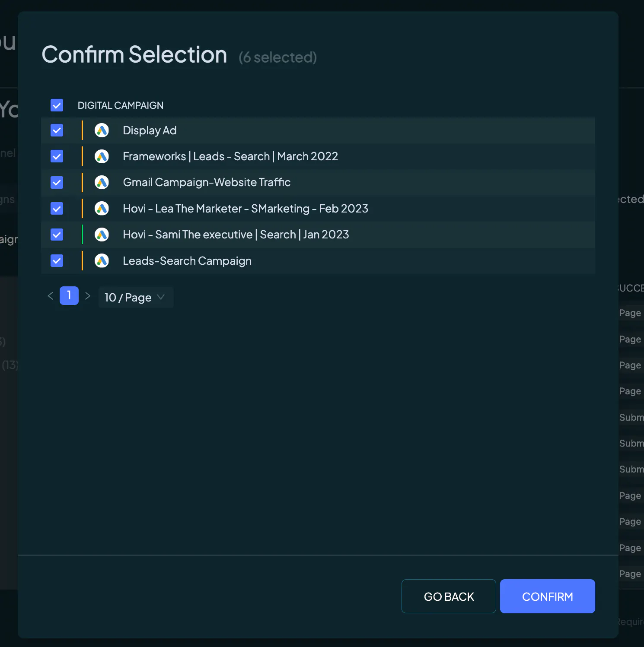Click Google Ads icon beside Gmail Campaign
644x647 pixels.
coord(102,182)
